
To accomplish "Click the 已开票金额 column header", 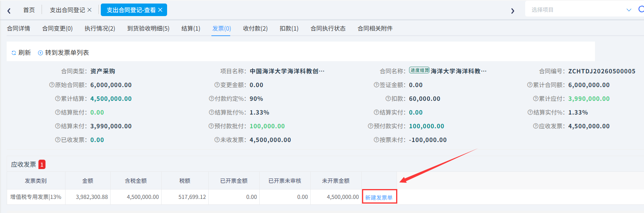I will [234, 181].
